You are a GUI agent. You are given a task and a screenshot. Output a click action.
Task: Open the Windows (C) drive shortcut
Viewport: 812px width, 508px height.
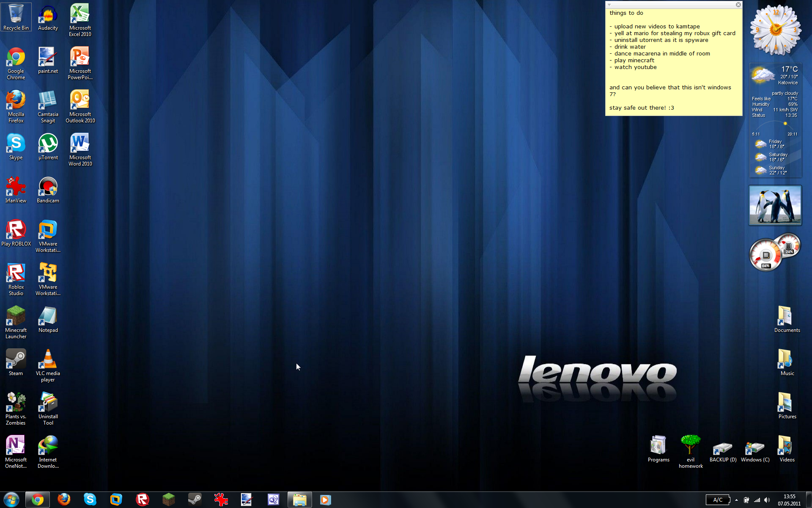(x=755, y=452)
